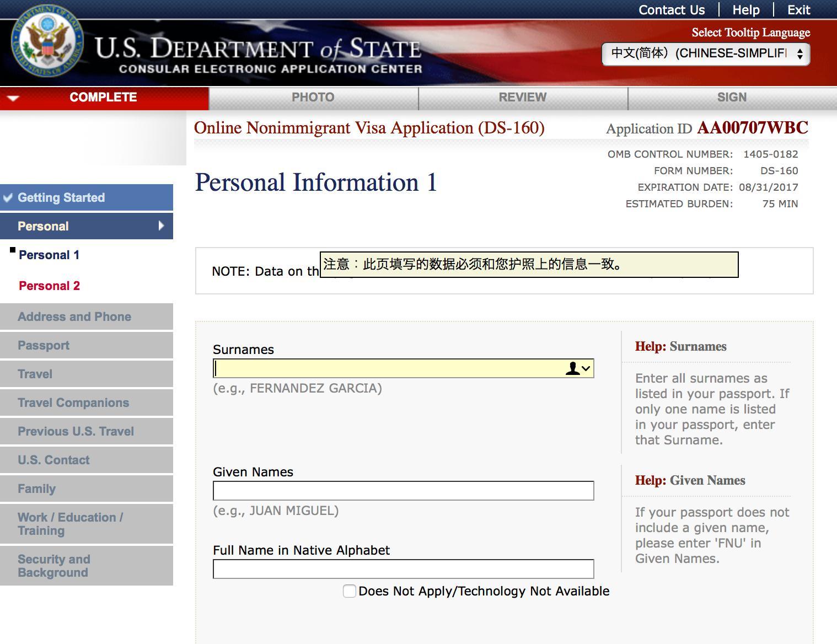The image size is (837, 644).
Task: Click the Help: Given Names heading
Action: [x=690, y=480]
